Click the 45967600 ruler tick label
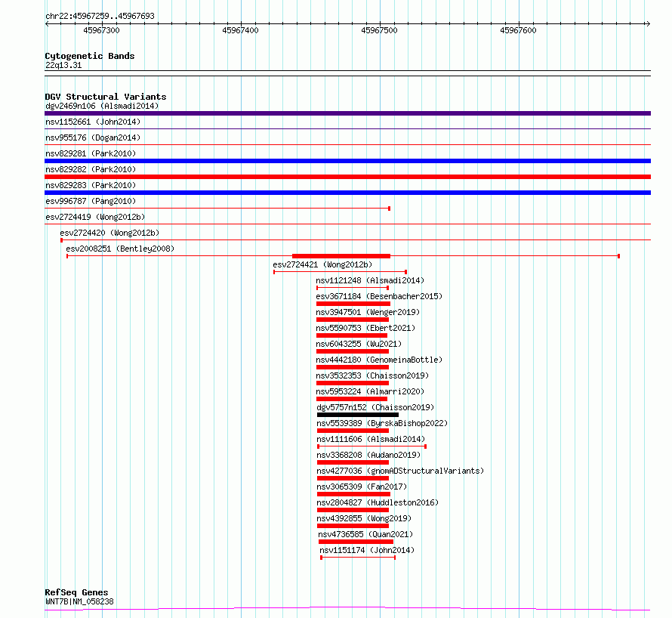Viewport: 672px width, 618px height. (518, 30)
